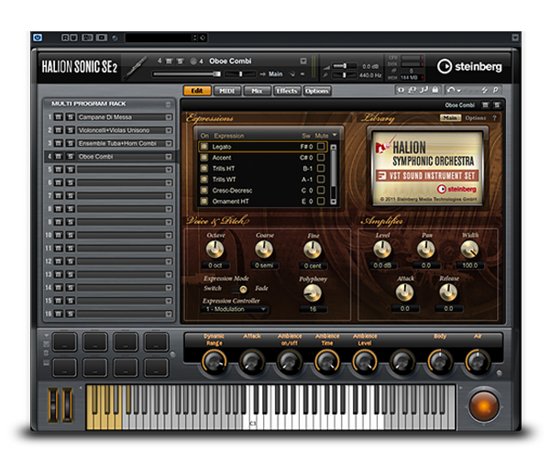Toggle the Trills HT expression on

pos(203,168)
